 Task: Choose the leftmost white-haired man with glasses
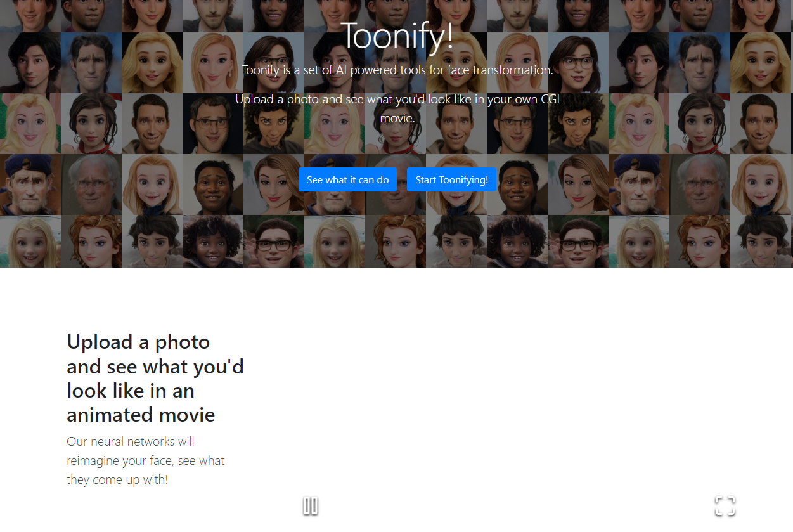pyautogui.click(x=91, y=185)
